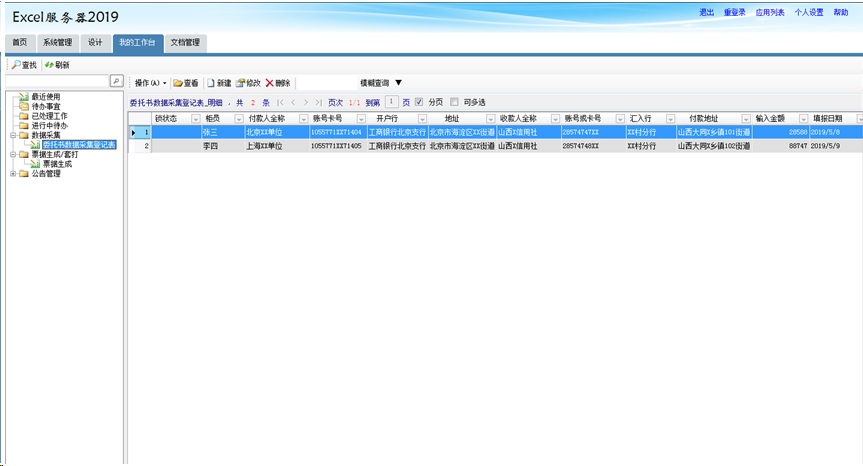Click the red 删除 delete icon
The image size is (863, 466).
(269, 83)
